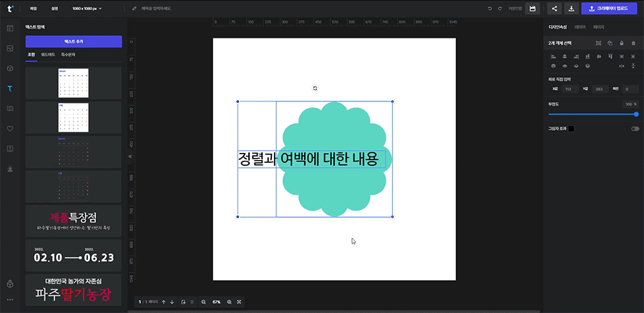
Task: Click the 크리에이터 업로드 button
Action: pyautogui.click(x=609, y=9)
